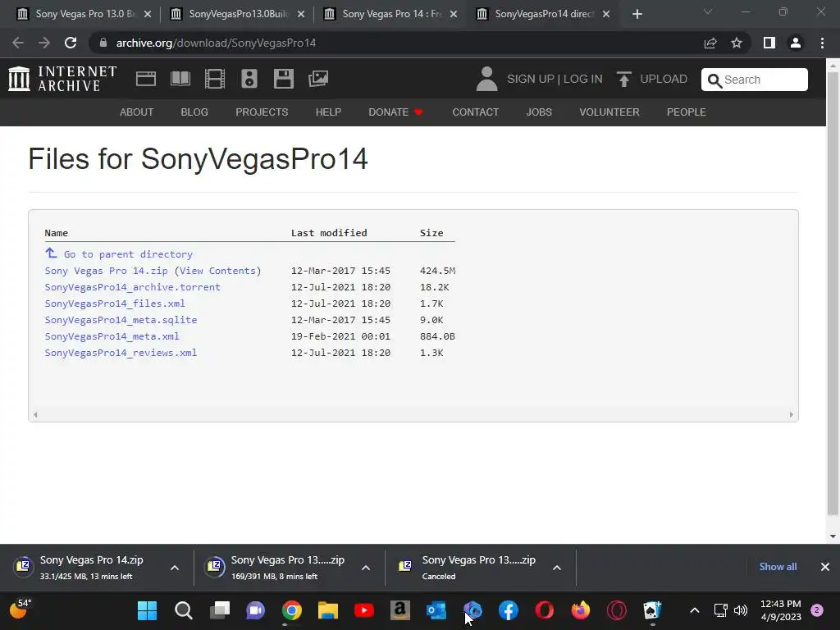Open Windows Start button
The image size is (840, 630).
click(148, 610)
